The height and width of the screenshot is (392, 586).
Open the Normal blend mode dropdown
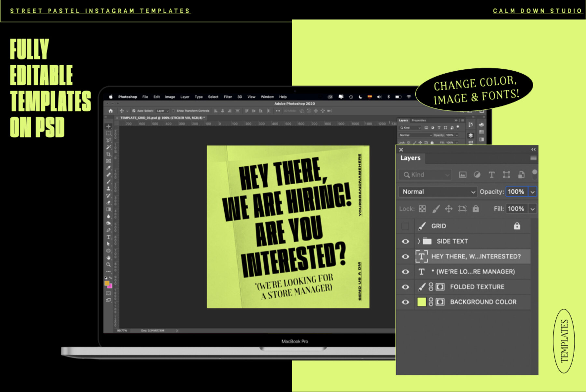438,192
